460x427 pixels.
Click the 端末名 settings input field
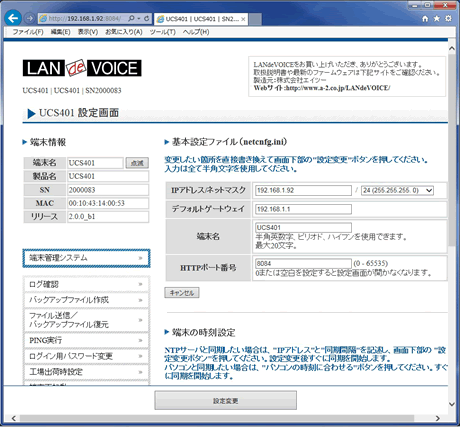click(303, 227)
